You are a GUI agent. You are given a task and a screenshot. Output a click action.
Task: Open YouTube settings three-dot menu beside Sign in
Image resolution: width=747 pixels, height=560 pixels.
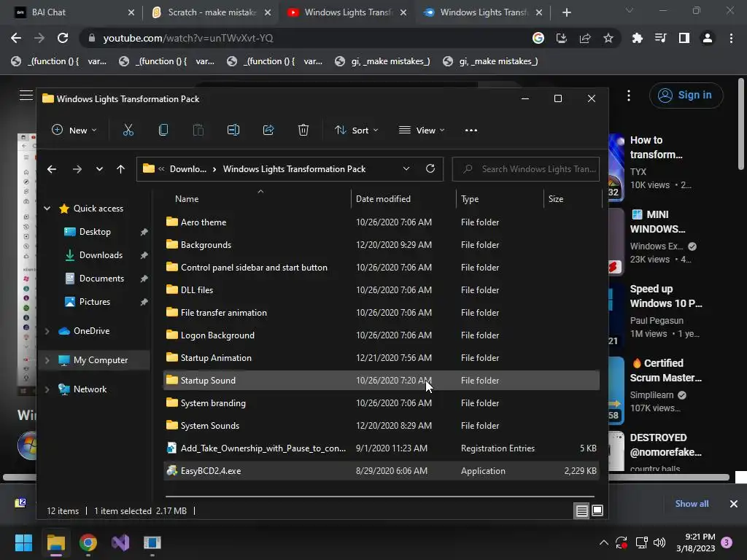tap(629, 96)
